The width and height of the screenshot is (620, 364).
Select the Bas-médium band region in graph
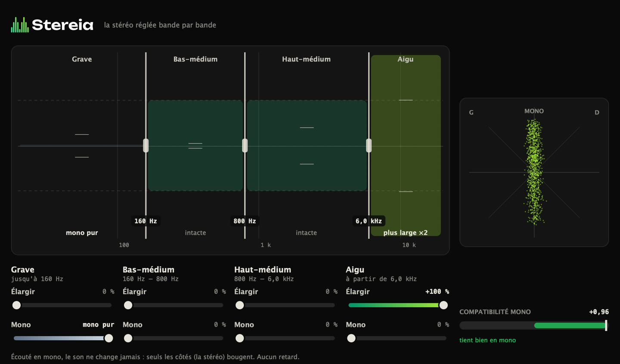coord(195,145)
